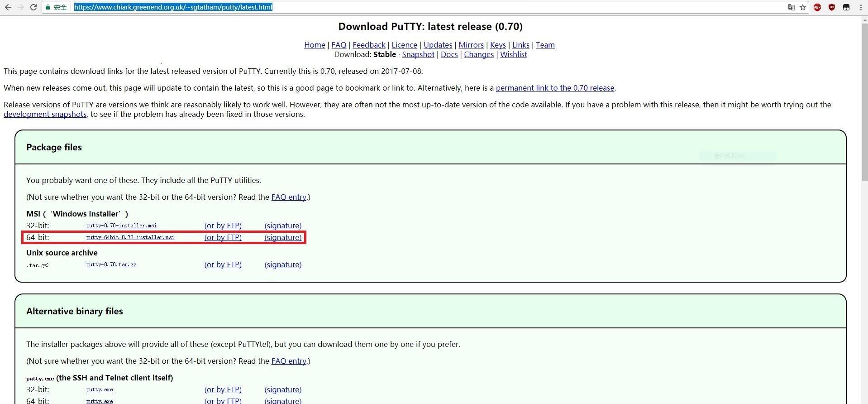Open the Keys link
The image size is (868, 404).
coord(498,45)
